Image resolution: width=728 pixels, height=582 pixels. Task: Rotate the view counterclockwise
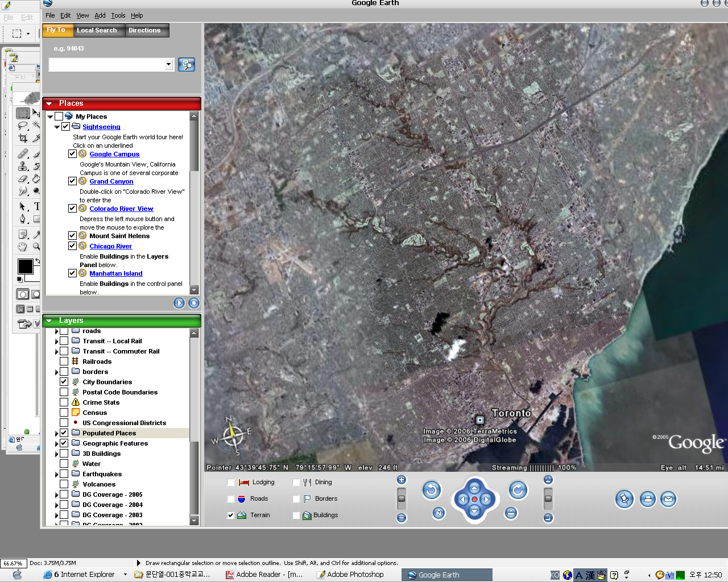tap(432, 490)
